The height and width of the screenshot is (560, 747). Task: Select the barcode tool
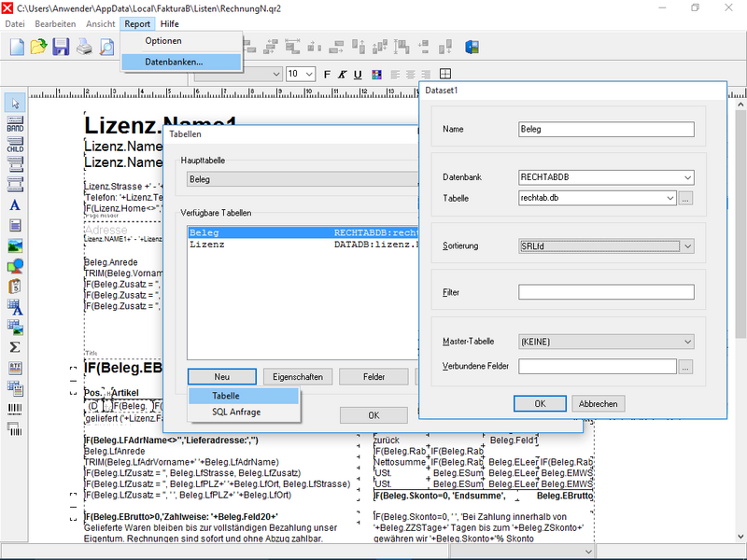pyautogui.click(x=15, y=409)
